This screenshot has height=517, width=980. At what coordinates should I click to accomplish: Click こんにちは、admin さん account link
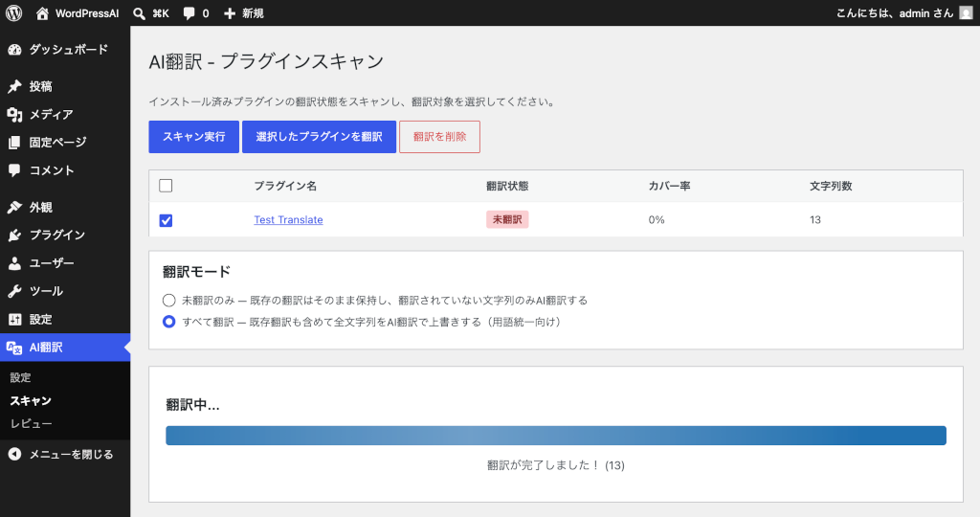coord(895,13)
